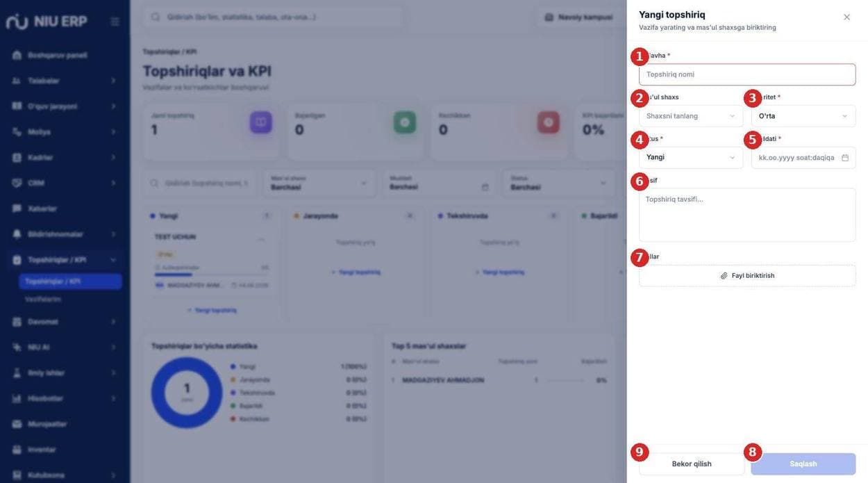Click the calendar icon in deadline field
The image size is (868, 483).
click(844, 158)
